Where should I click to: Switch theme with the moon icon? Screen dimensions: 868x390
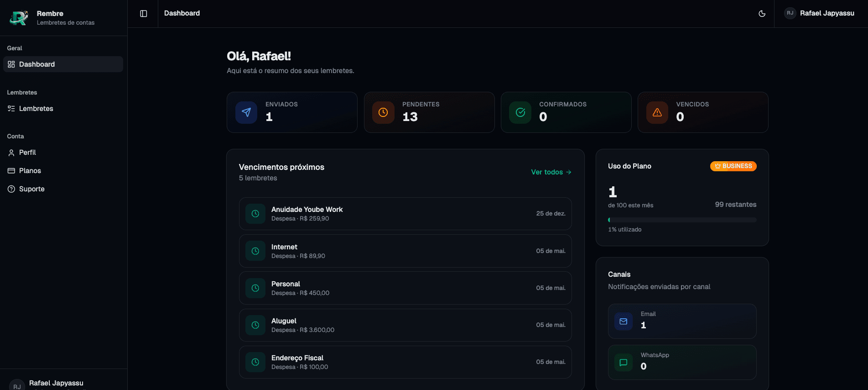tap(762, 14)
